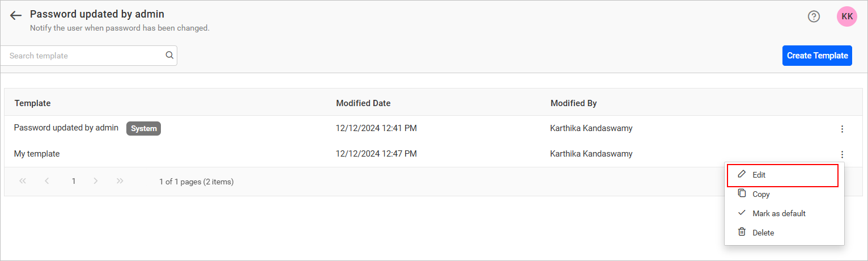This screenshot has height=261, width=868.
Task: Click the Template column header
Action: point(32,103)
